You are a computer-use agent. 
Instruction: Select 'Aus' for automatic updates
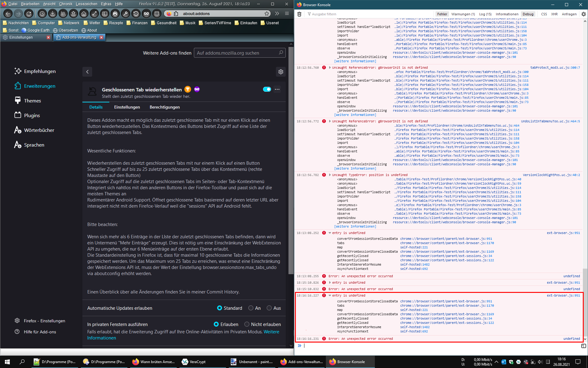pyautogui.click(x=269, y=308)
